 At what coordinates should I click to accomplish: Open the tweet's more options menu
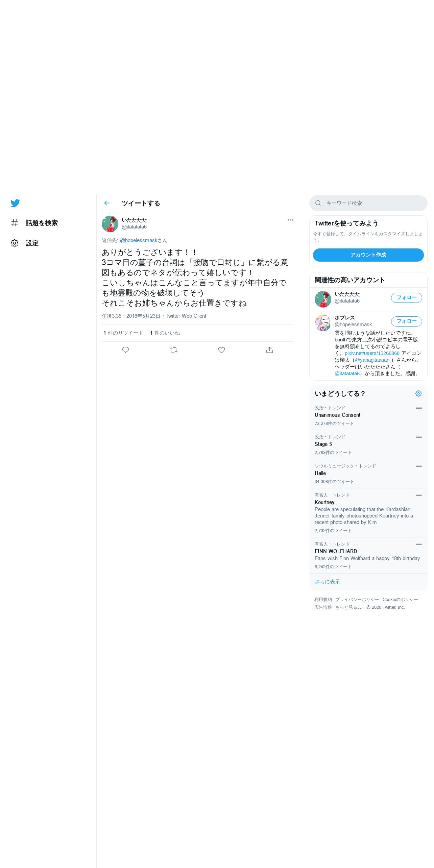click(x=290, y=220)
